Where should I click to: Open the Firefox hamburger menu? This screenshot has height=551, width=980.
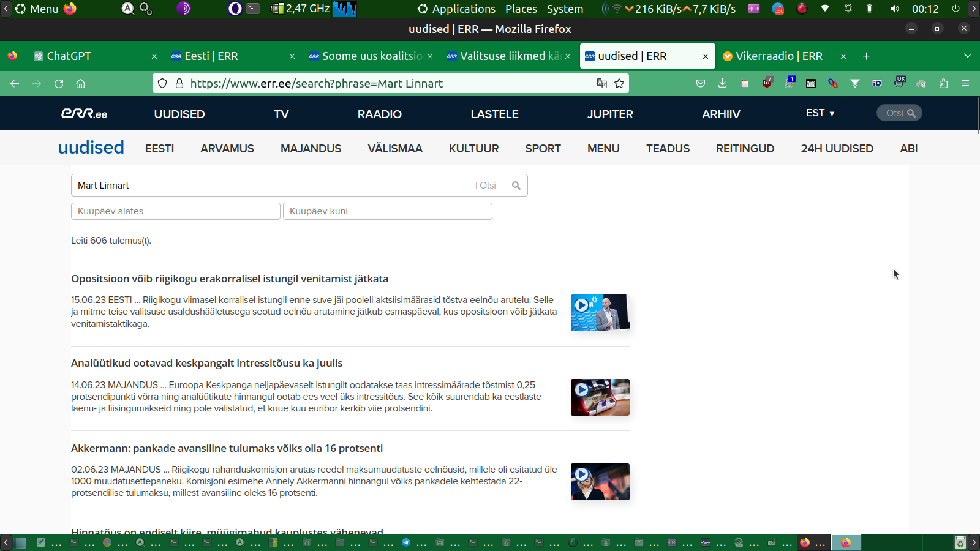click(x=965, y=84)
